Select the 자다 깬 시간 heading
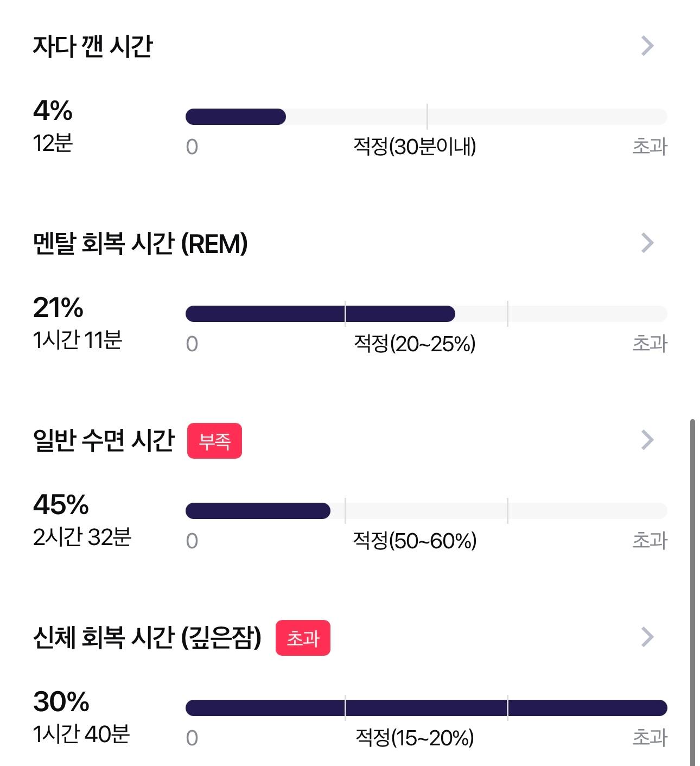 [x=93, y=47]
